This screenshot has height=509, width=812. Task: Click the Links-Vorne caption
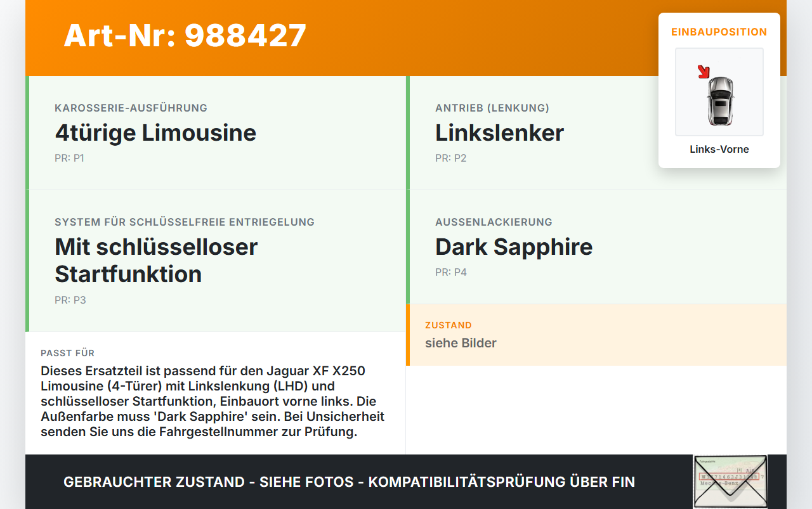click(x=719, y=150)
